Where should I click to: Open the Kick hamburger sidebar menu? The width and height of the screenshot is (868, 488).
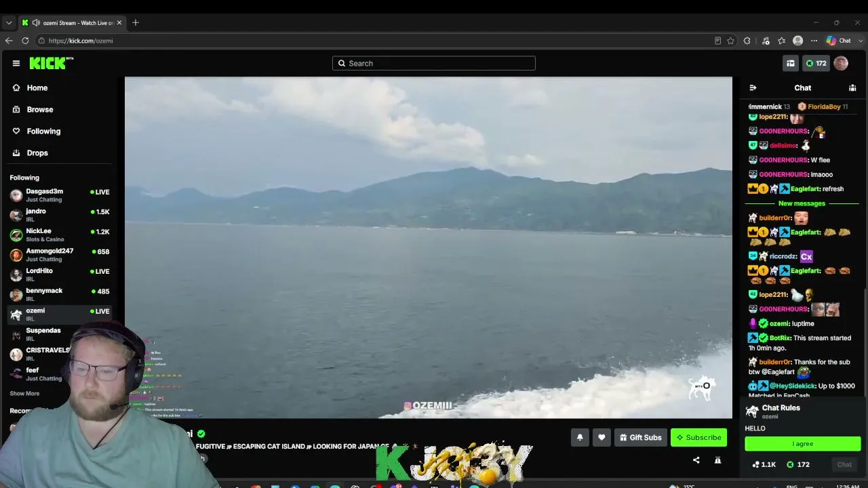[16, 63]
